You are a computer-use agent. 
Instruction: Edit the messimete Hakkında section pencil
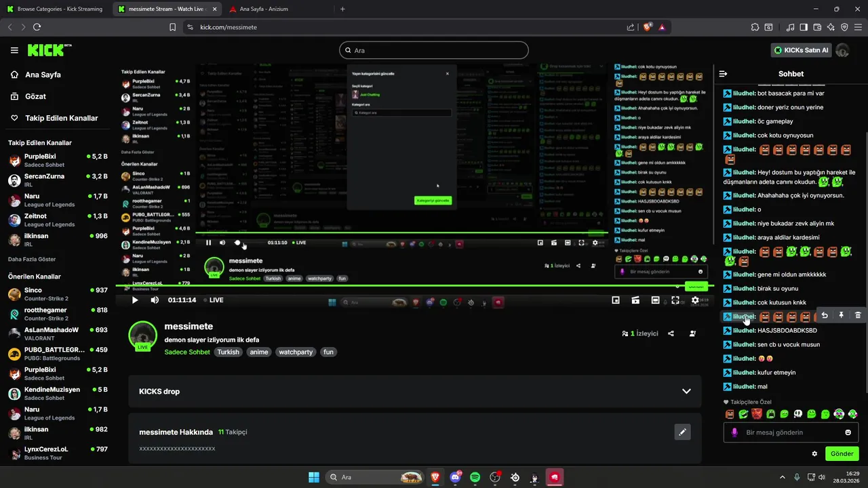[x=683, y=432]
